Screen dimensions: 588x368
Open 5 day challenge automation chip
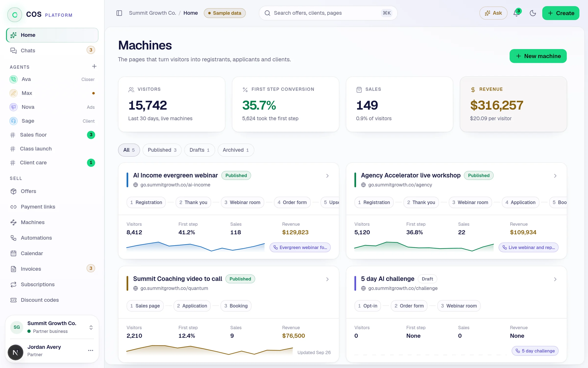(535, 351)
